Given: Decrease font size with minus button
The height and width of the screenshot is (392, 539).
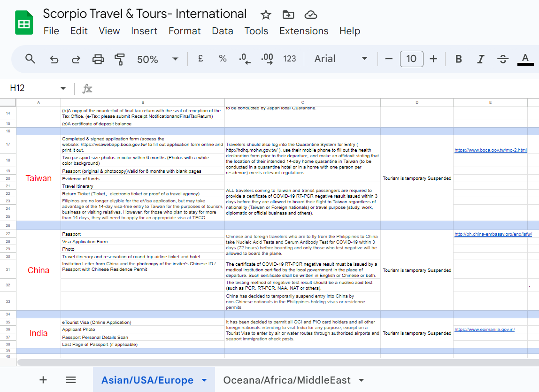Looking at the screenshot, I should (x=389, y=59).
